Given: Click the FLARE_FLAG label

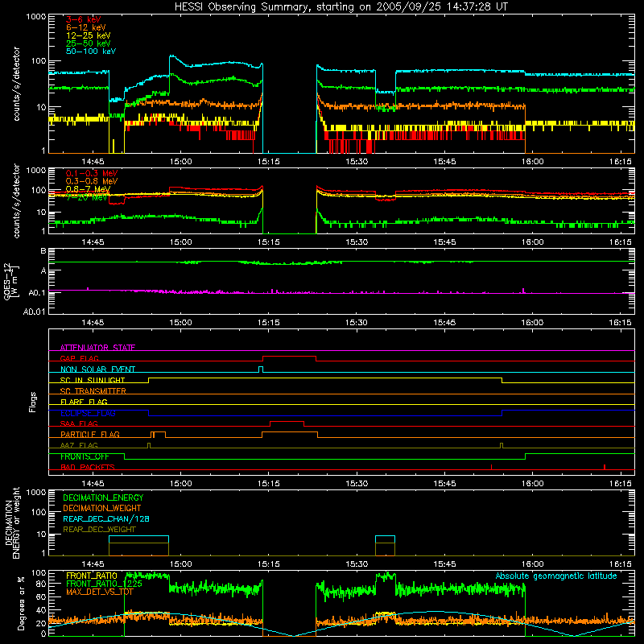Looking at the screenshot, I should coord(84,402).
